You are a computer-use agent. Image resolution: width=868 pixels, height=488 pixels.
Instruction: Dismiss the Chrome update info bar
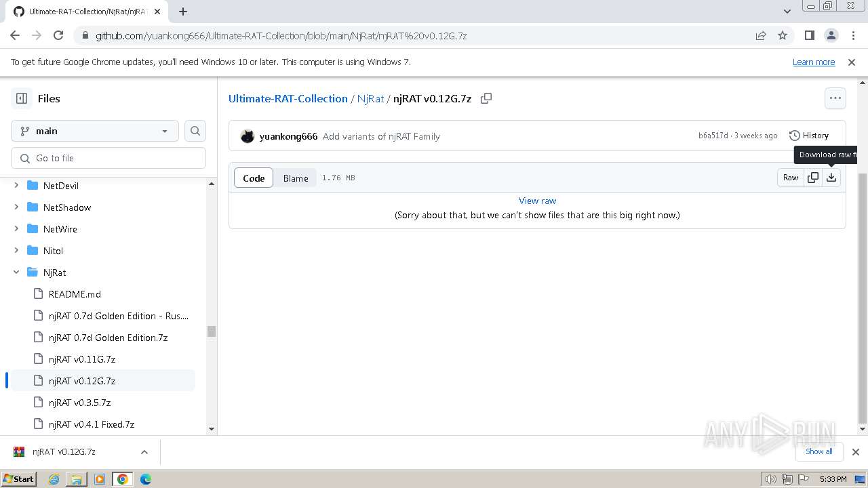pyautogui.click(x=852, y=62)
